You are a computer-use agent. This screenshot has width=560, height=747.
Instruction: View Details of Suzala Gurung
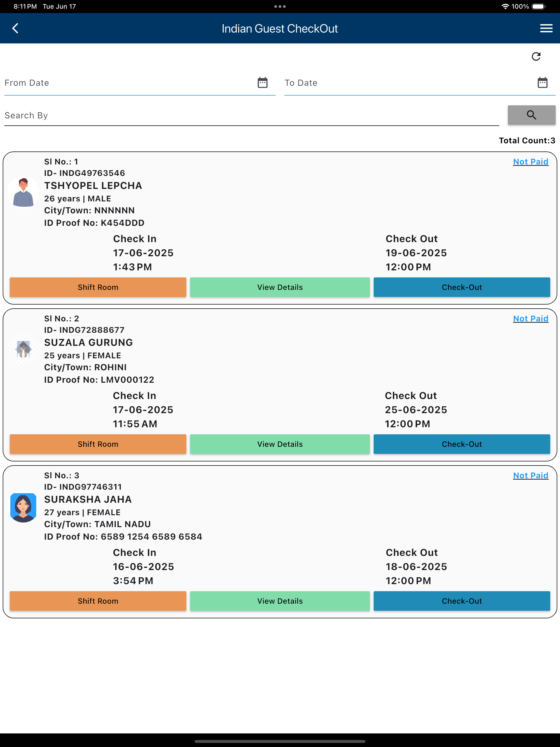(x=280, y=444)
